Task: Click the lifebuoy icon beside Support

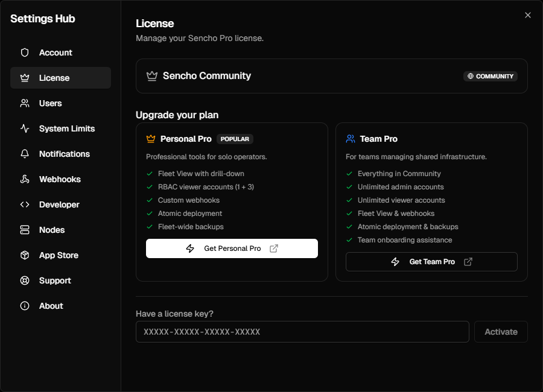Action: [x=25, y=280]
